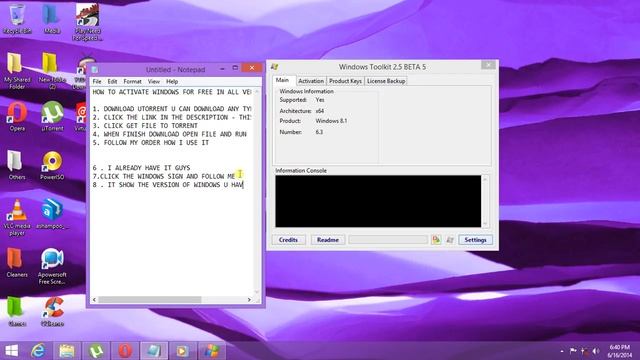Viewport: 640px width, 360px height.
Task: Open File Explorer from the taskbar
Action: 67,351
